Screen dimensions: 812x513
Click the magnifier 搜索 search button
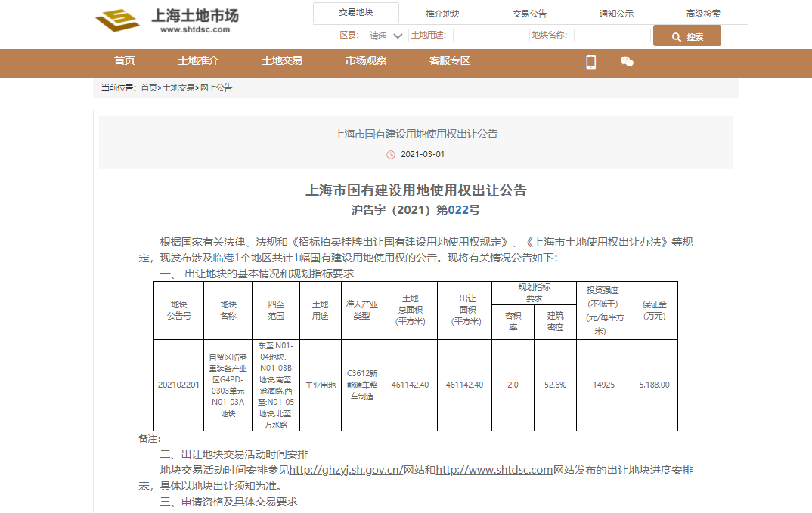686,36
